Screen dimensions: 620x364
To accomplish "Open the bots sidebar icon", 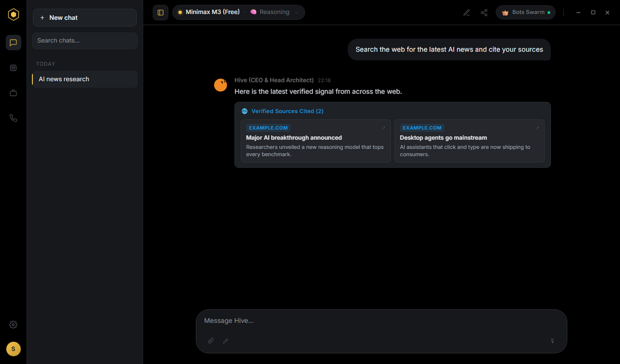I will pos(13,68).
